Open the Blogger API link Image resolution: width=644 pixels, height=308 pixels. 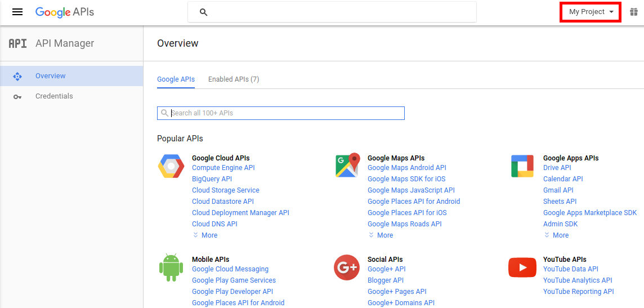point(386,280)
